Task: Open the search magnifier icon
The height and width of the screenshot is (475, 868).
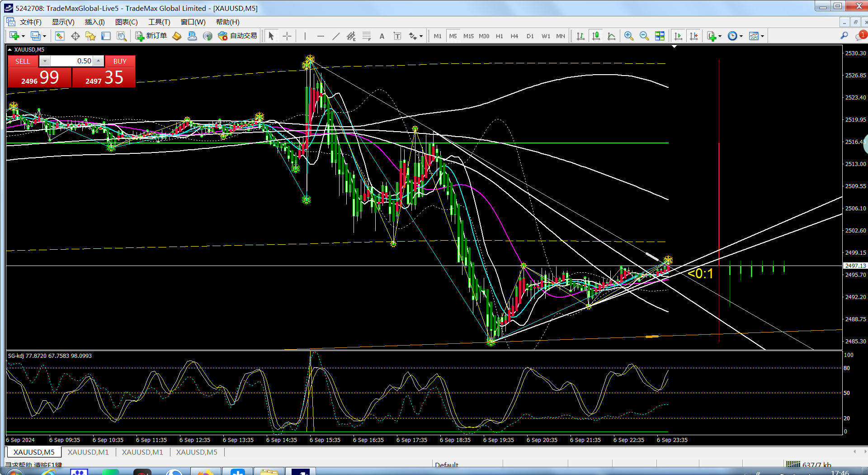Action: coord(844,36)
